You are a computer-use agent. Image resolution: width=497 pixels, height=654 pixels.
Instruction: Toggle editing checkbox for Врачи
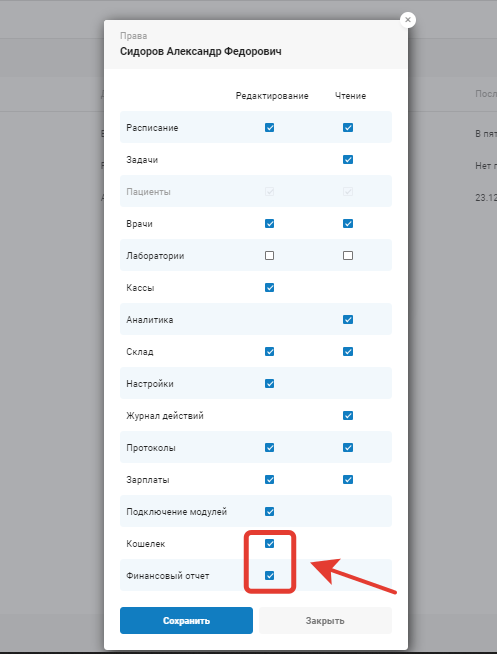click(269, 224)
